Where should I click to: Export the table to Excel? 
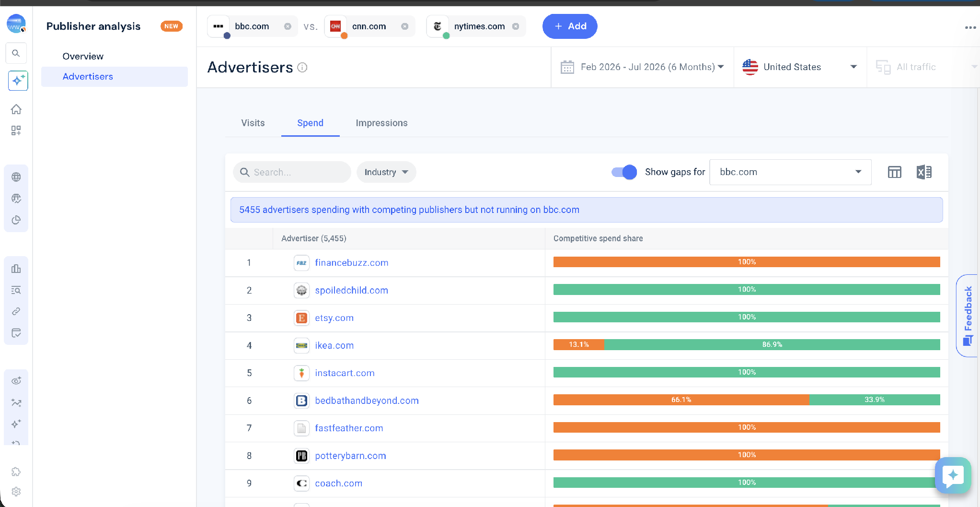[924, 172]
